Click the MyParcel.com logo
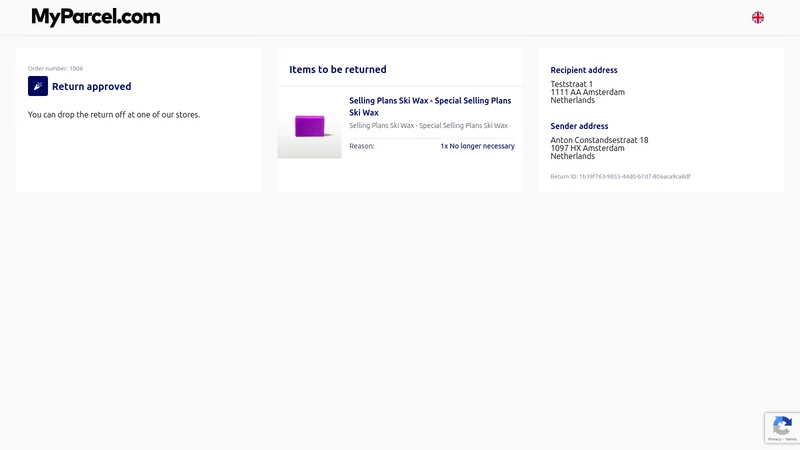 (96, 17)
